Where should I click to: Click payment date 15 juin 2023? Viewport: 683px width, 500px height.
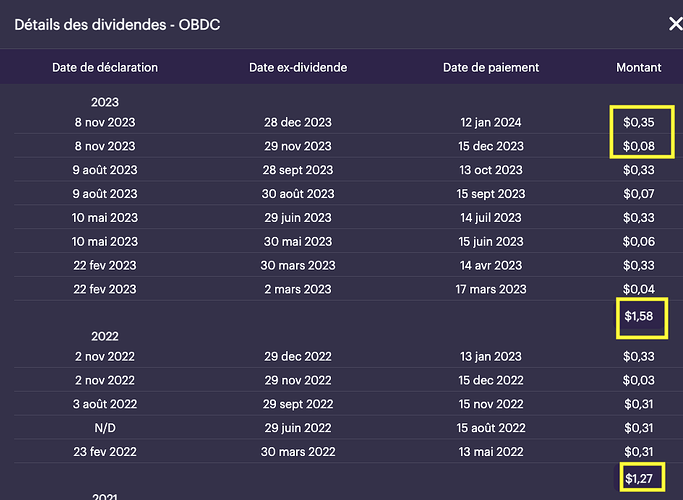point(491,241)
